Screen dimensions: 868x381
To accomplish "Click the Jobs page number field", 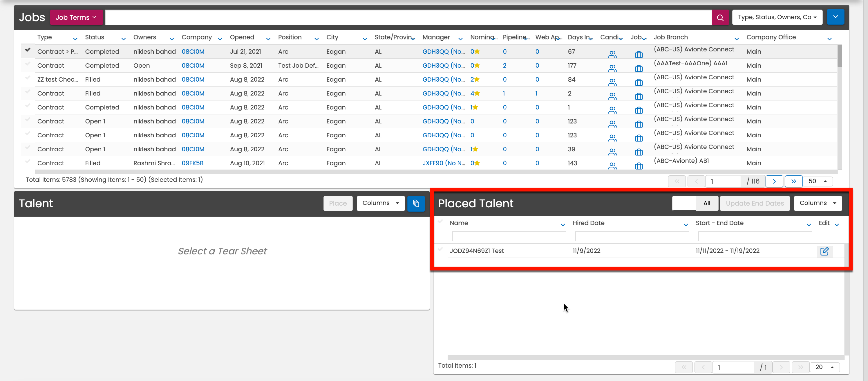I will [723, 181].
